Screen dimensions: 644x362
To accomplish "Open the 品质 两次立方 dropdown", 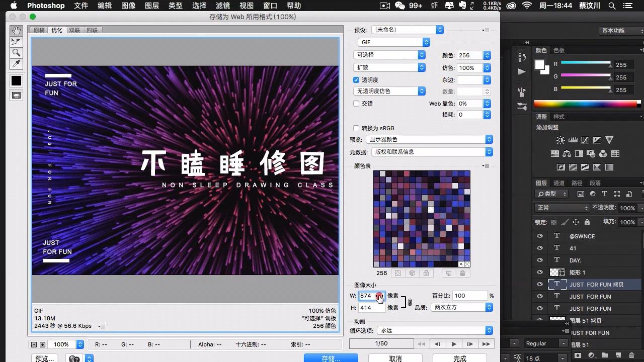I will point(462,307).
